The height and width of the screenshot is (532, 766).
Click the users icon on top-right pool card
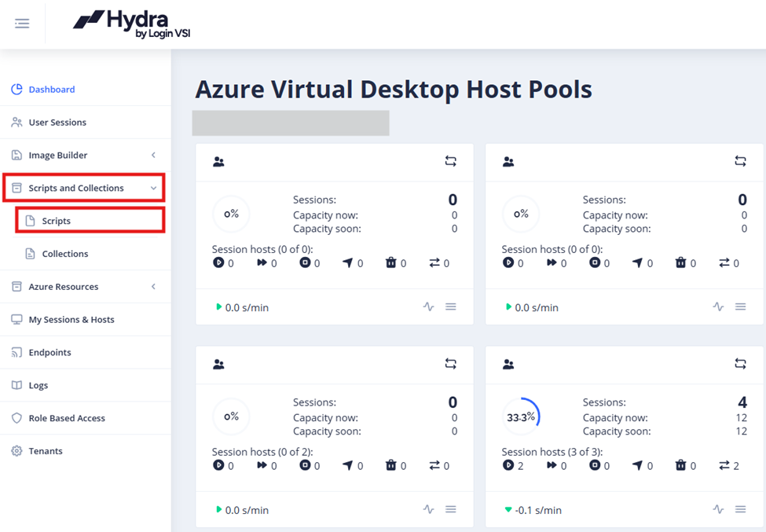pyautogui.click(x=508, y=162)
